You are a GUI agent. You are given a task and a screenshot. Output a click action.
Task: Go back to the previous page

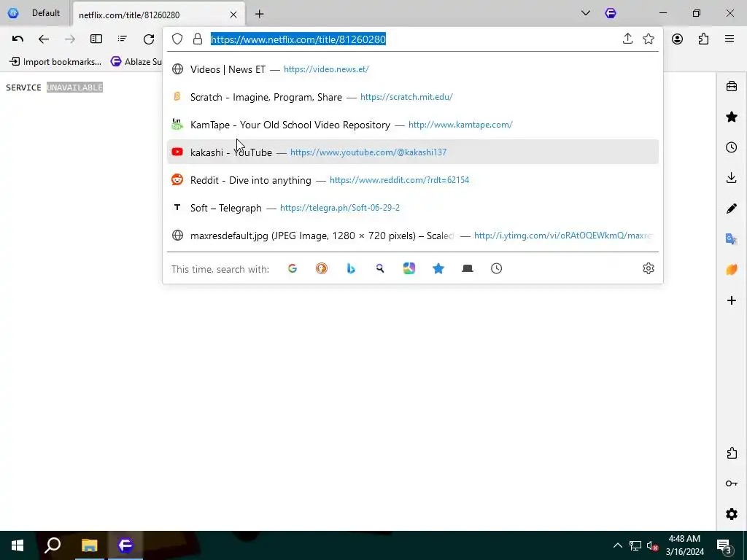pyautogui.click(x=43, y=39)
